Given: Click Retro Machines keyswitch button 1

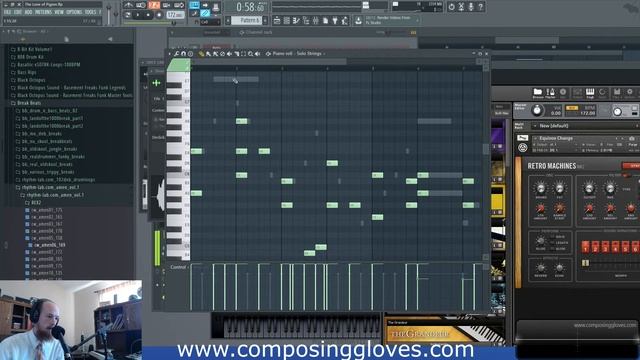Looking at the screenshot, I should coord(586,247).
